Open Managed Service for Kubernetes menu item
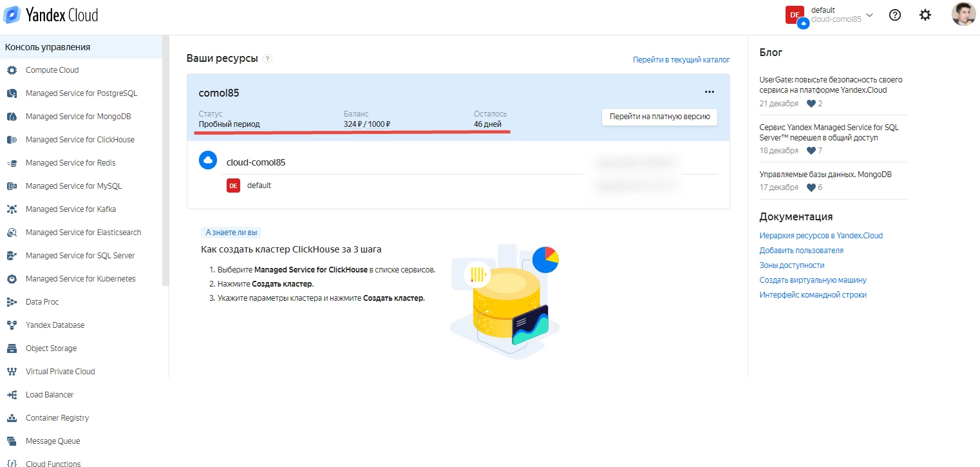 81,279
